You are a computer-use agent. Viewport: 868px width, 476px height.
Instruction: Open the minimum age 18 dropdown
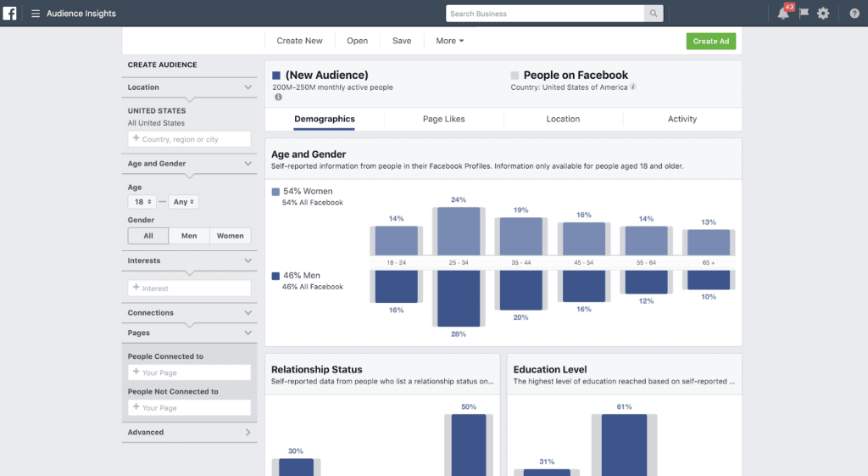(x=142, y=202)
